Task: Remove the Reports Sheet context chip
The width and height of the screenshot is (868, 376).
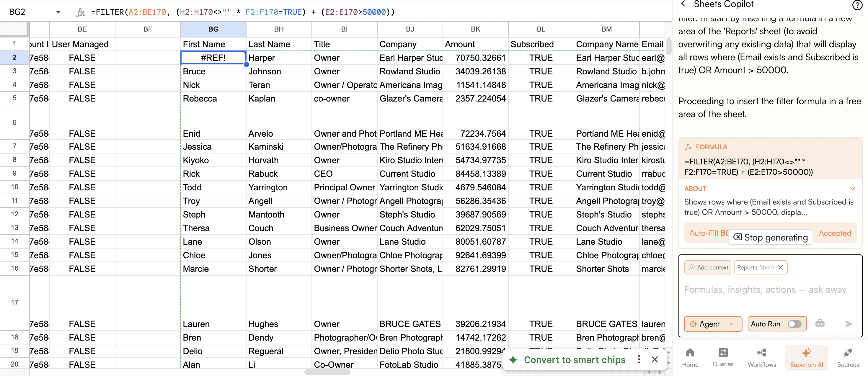Action: coord(780,267)
